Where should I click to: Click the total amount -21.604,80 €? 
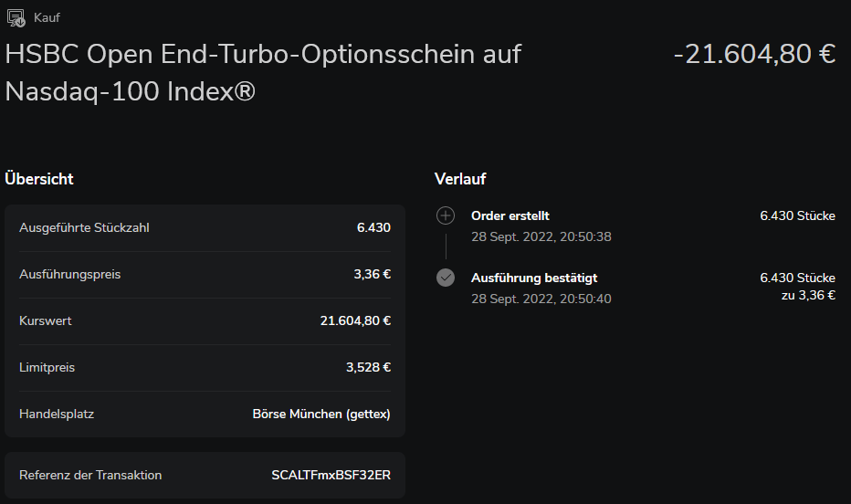pos(754,55)
